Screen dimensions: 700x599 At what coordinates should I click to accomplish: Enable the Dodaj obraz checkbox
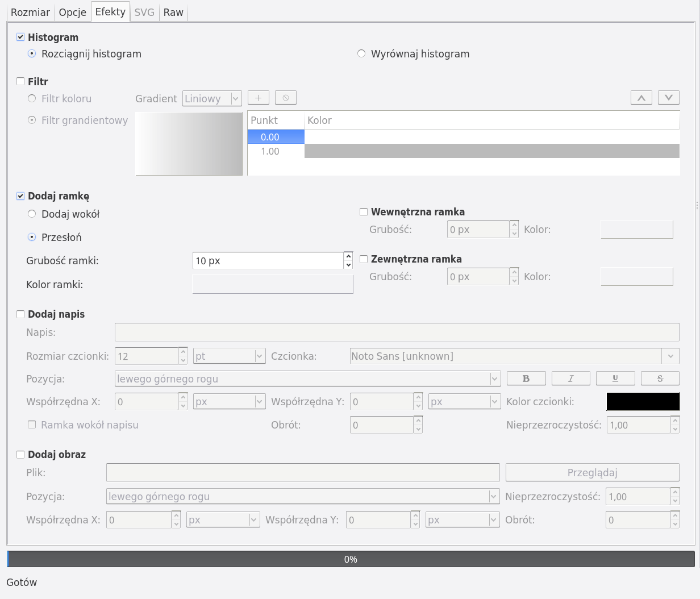click(20, 455)
